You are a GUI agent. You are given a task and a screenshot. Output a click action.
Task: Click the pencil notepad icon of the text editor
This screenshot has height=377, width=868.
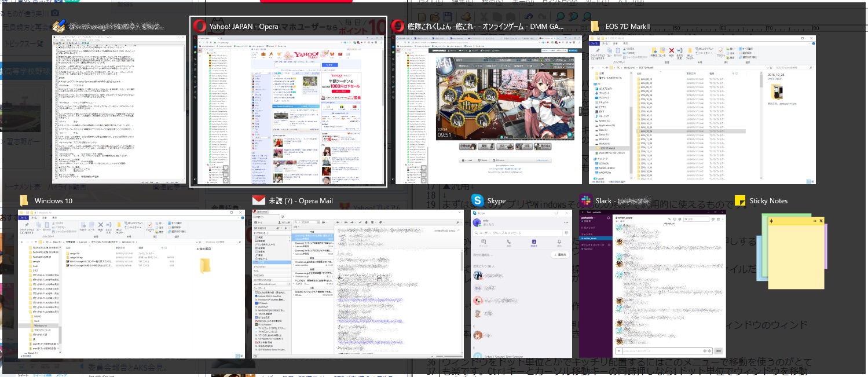[x=58, y=26]
